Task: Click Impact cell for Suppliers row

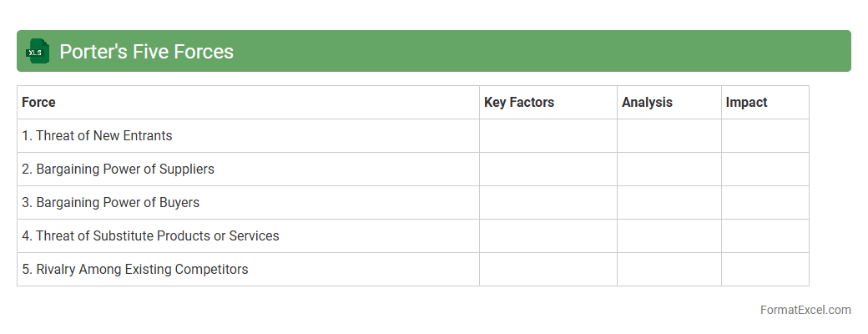Action: (x=765, y=170)
